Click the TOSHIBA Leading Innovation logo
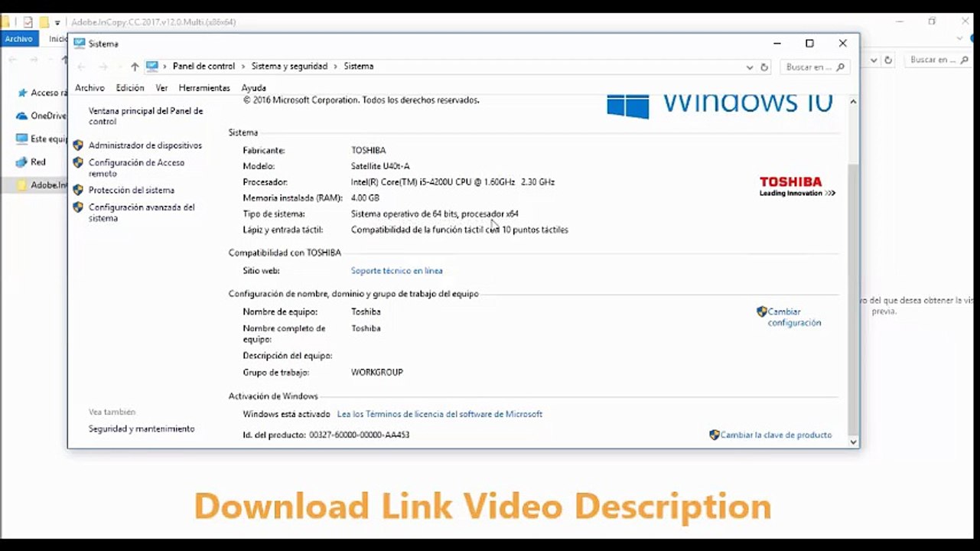The image size is (980, 551). 797,186
